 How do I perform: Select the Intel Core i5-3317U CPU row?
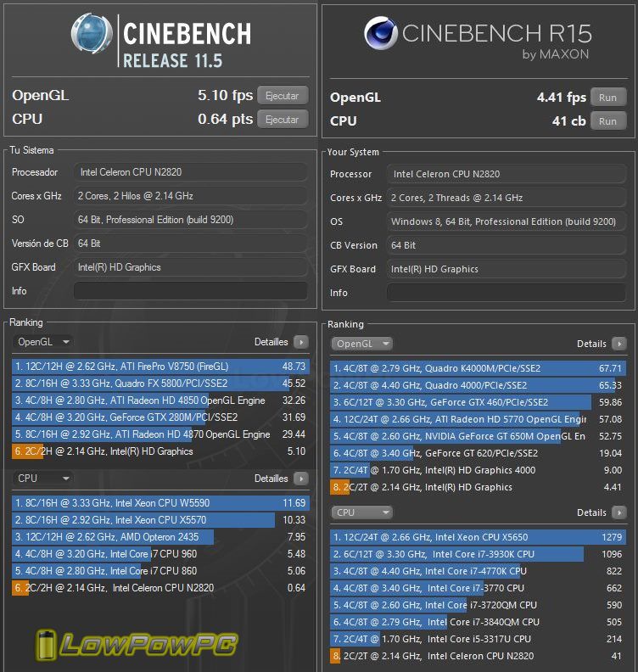coord(478,639)
